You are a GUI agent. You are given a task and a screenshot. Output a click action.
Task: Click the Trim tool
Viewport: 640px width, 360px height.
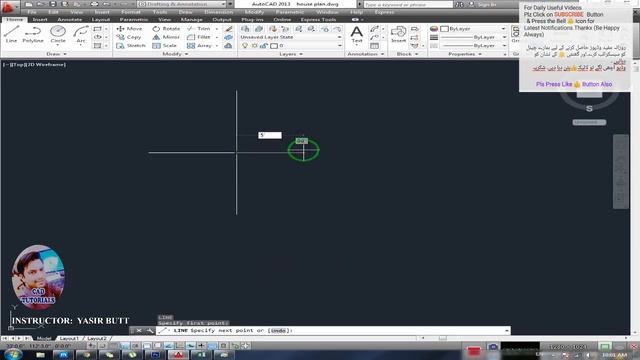[x=199, y=29]
